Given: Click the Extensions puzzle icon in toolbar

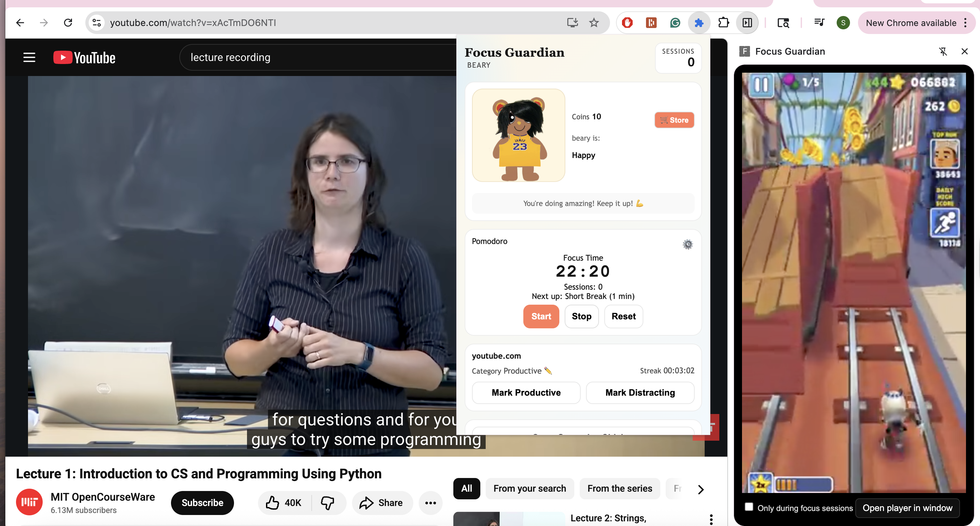Looking at the screenshot, I should pyautogui.click(x=724, y=23).
